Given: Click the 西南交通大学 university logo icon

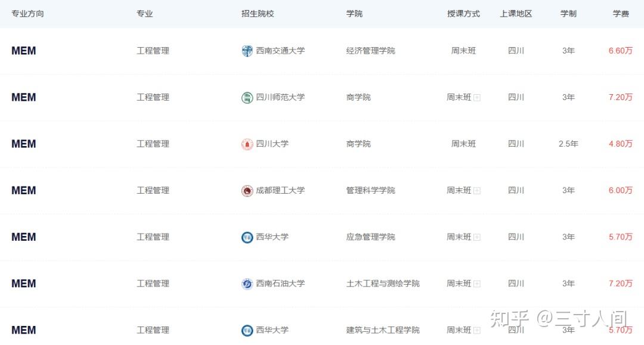Looking at the screenshot, I should [x=247, y=51].
